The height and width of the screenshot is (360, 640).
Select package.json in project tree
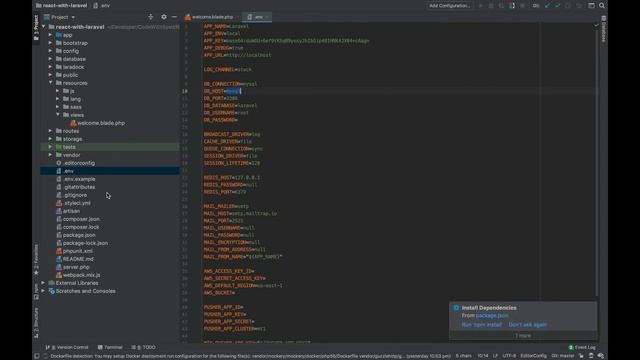(x=79, y=235)
